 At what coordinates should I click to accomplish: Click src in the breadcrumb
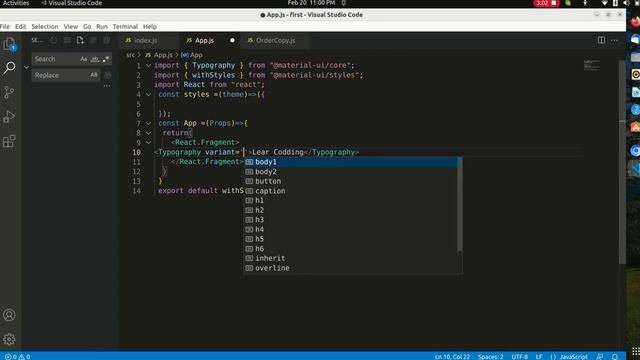point(130,55)
